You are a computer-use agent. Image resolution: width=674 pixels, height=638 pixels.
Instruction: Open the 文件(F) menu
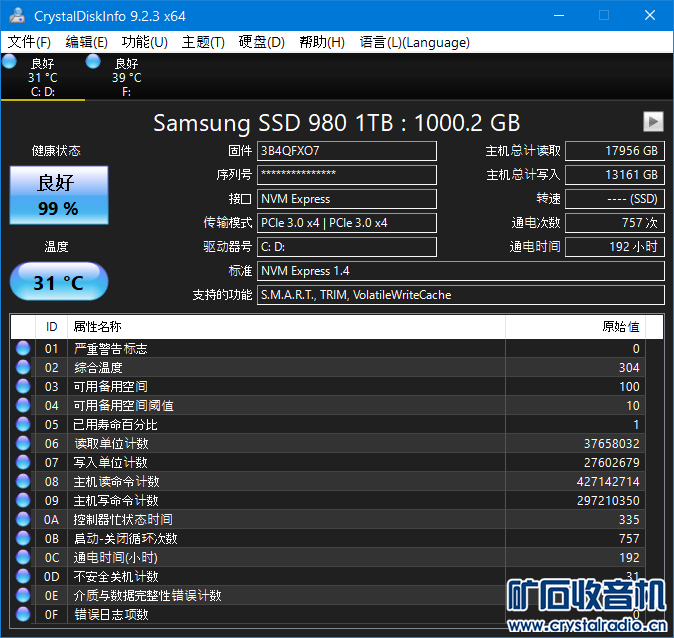[29, 42]
